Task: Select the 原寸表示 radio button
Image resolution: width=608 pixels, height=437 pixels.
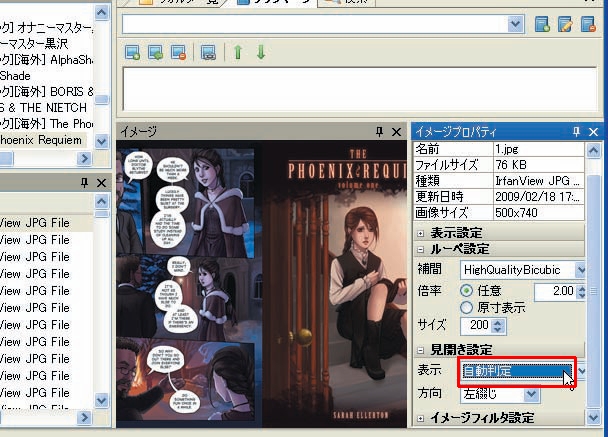Action: (466, 307)
